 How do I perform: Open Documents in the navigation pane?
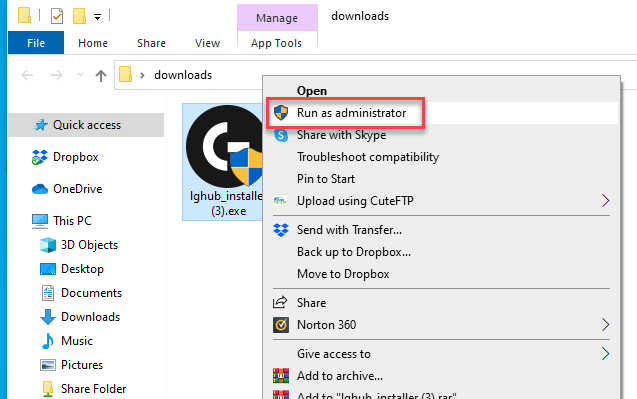click(x=91, y=293)
